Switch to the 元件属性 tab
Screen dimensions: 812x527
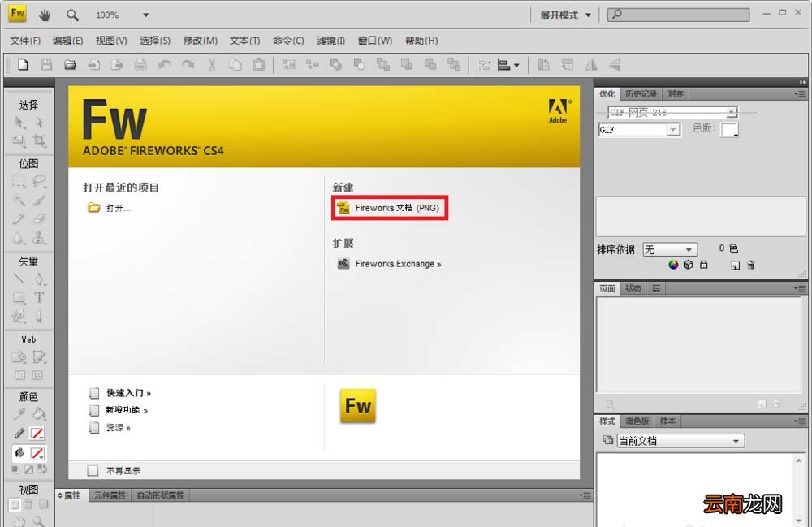[x=110, y=495]
